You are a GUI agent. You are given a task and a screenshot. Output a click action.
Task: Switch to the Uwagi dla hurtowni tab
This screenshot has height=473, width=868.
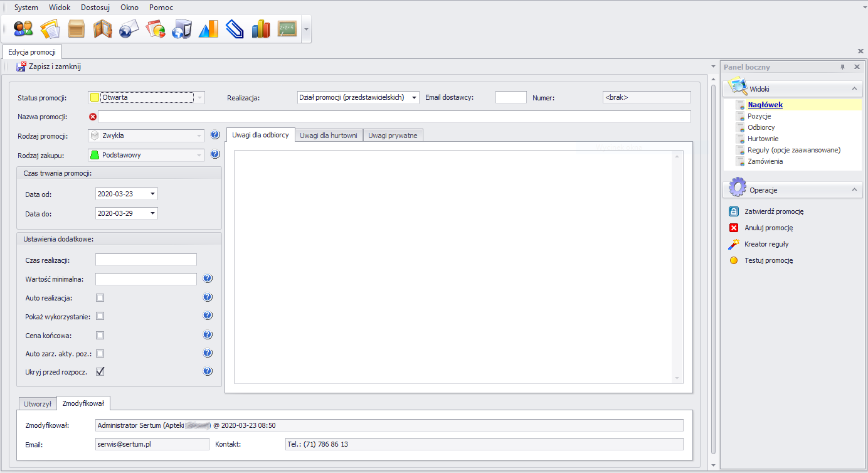329,135
